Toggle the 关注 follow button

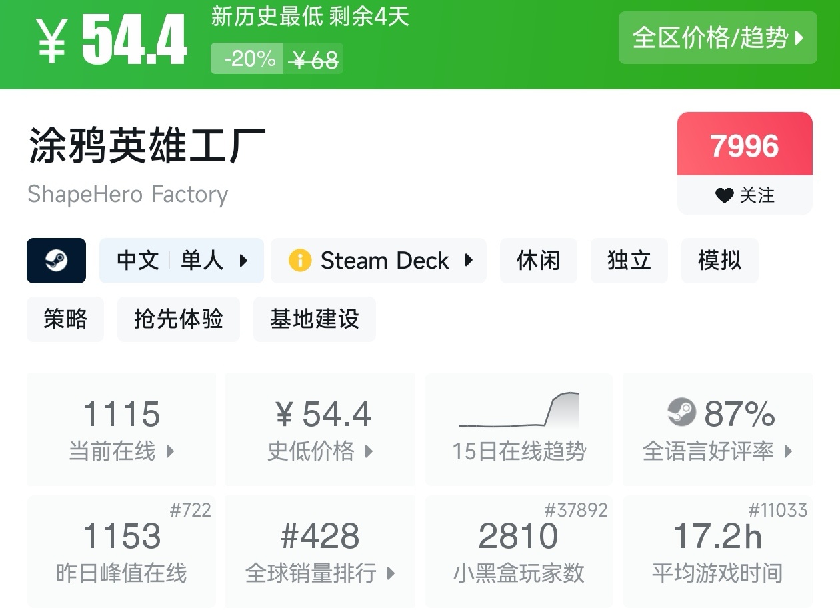point(745,195)
